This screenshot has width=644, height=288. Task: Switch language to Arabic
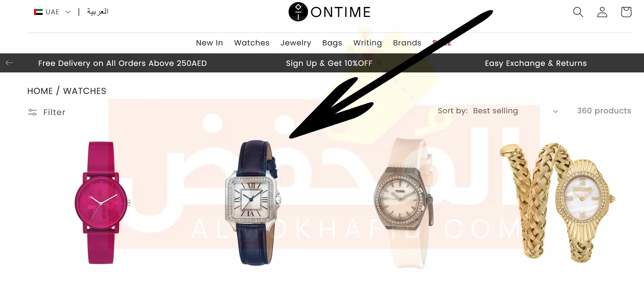(x=97, y=12)
